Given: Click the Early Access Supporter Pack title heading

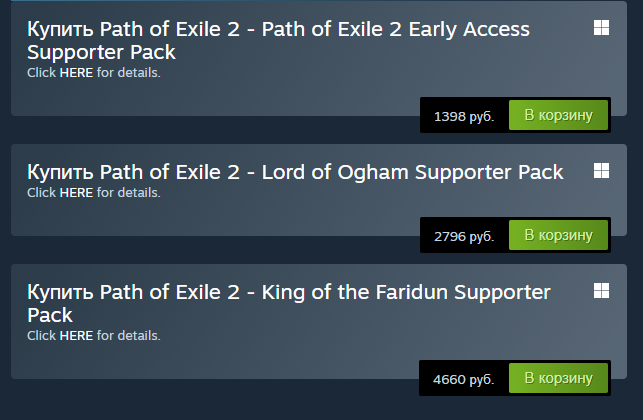Looking at the screenshot, I should (x=278, y=41).
